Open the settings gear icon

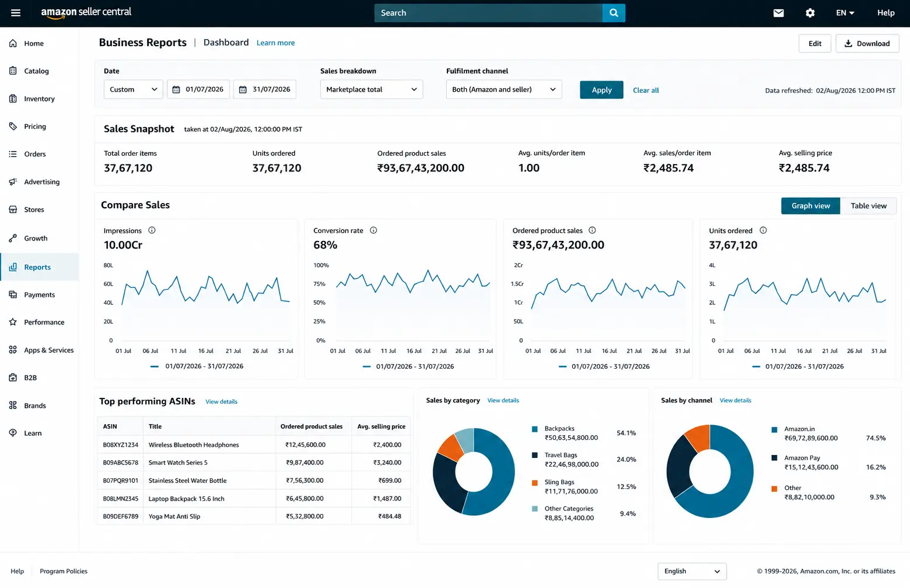point(810,13)
